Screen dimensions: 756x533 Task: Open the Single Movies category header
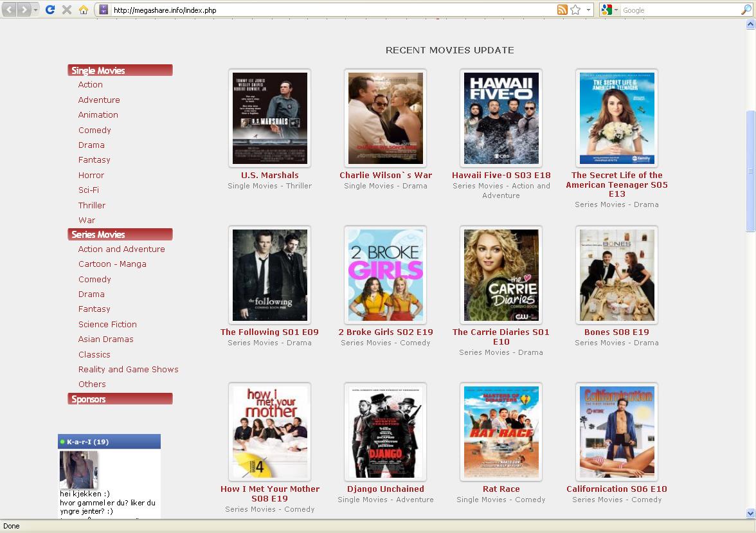120,71
